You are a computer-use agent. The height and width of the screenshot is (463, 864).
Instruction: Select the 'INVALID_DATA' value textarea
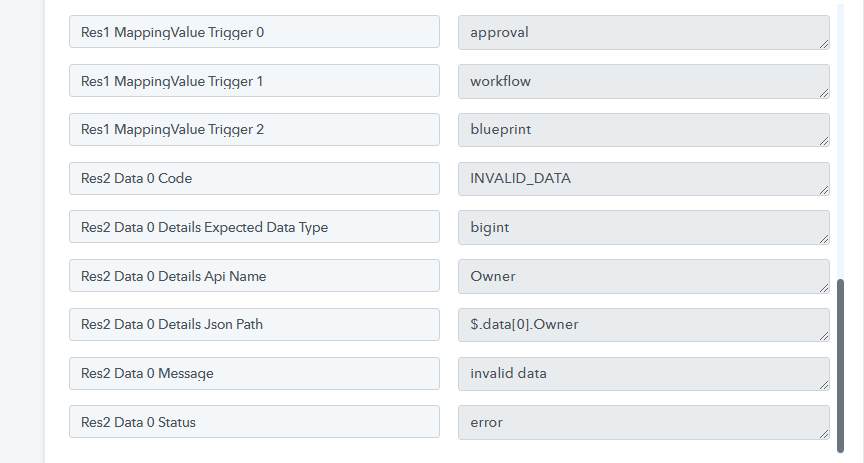coord(644,179)
